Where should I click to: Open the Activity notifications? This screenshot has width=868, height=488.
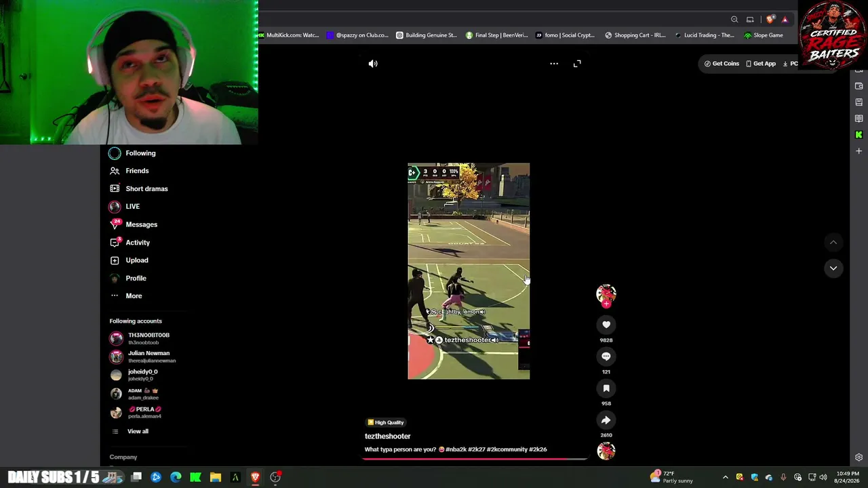(x=130, y=243)
